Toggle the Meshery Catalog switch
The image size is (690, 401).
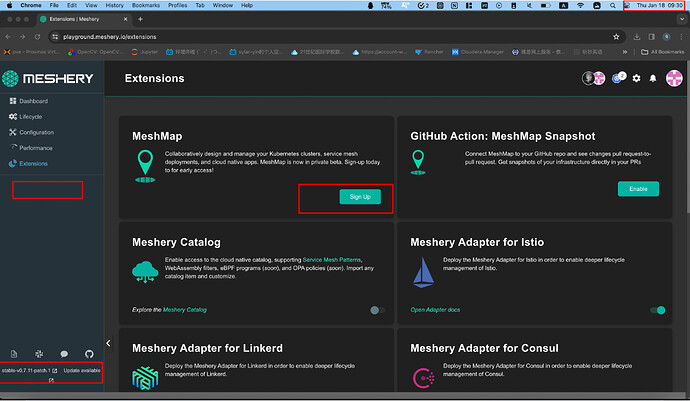[x=377, y=310]
